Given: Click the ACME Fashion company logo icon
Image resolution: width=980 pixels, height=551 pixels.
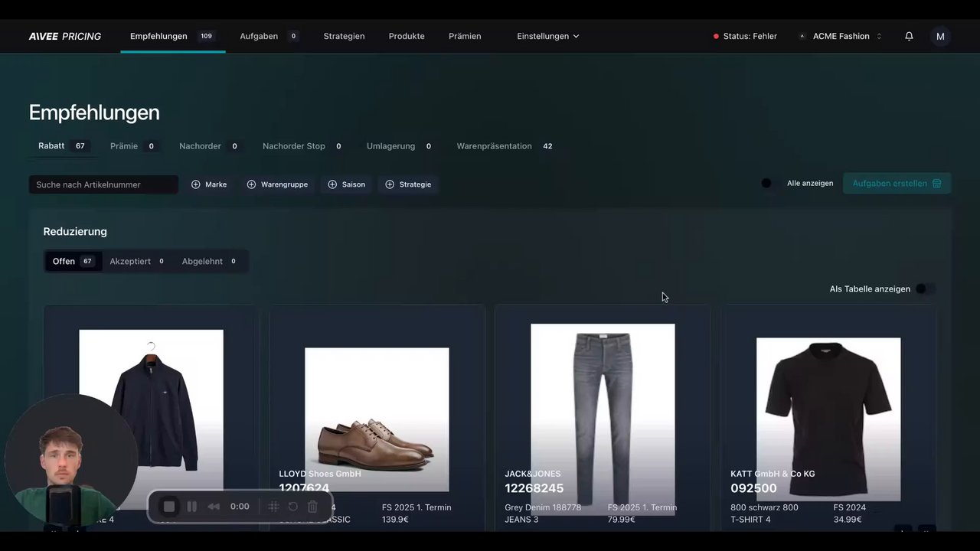Looking at the screenshot, I should click(802, 36).
